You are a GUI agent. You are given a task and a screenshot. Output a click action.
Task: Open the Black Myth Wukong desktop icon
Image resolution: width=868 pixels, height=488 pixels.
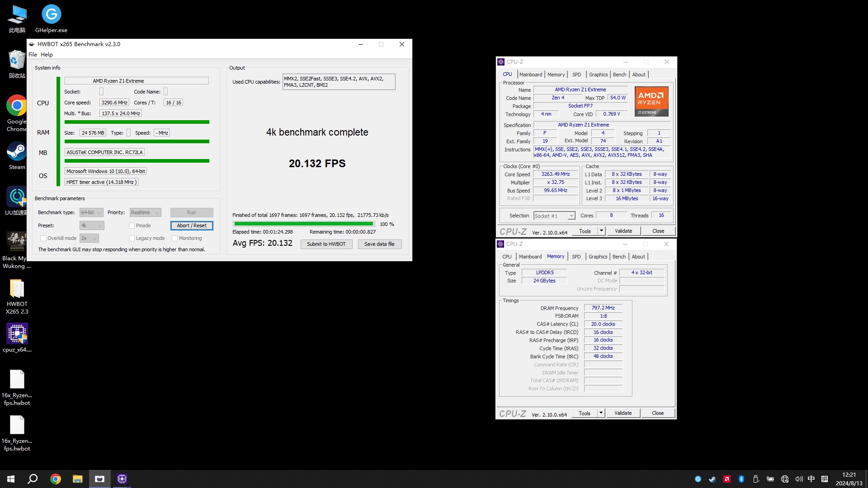tap(17, 250)
